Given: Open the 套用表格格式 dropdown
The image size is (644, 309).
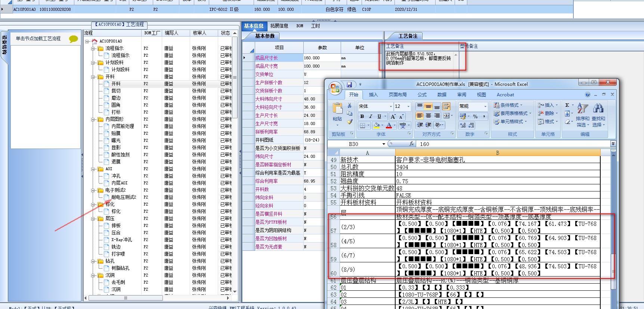Looking at the screenshot, I should point(512,113).
